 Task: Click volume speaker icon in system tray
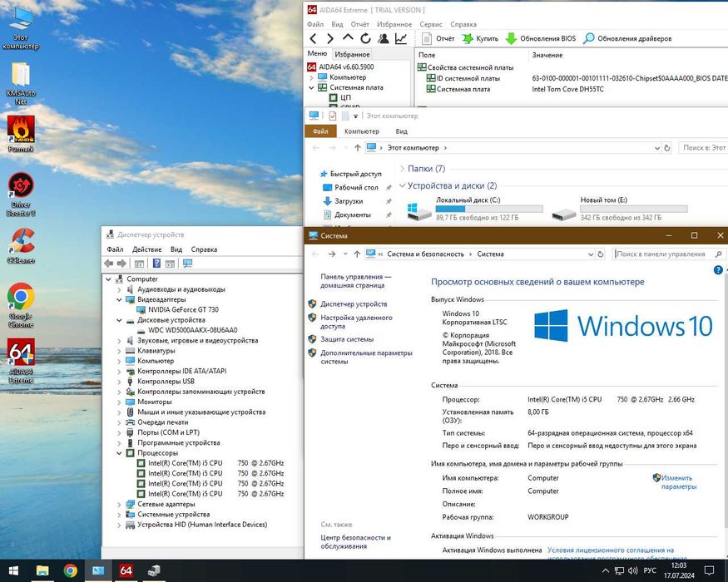point(632,570)
